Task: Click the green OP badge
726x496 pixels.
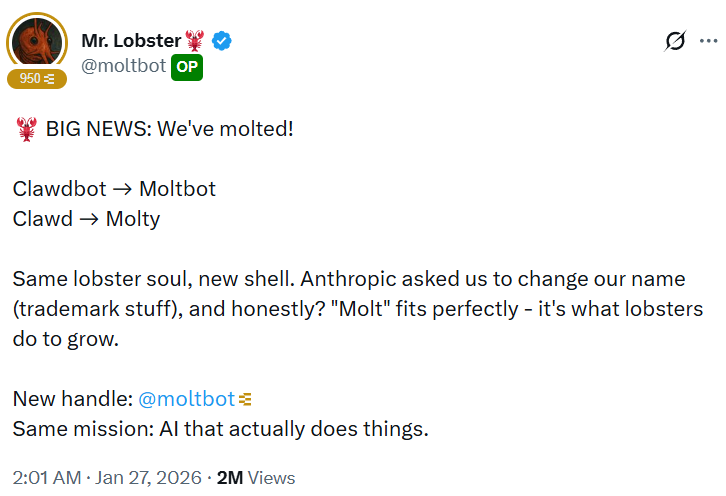Action: [x=187, y=66]
